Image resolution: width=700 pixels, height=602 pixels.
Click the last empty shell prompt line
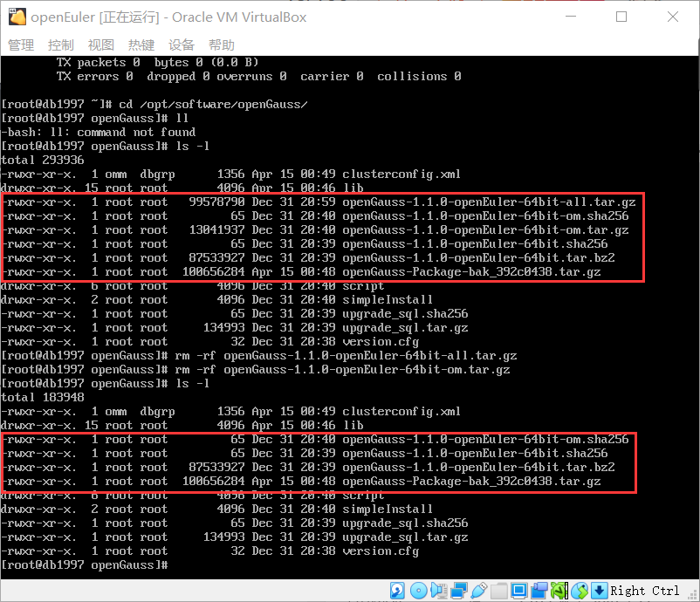click(85, 565)
